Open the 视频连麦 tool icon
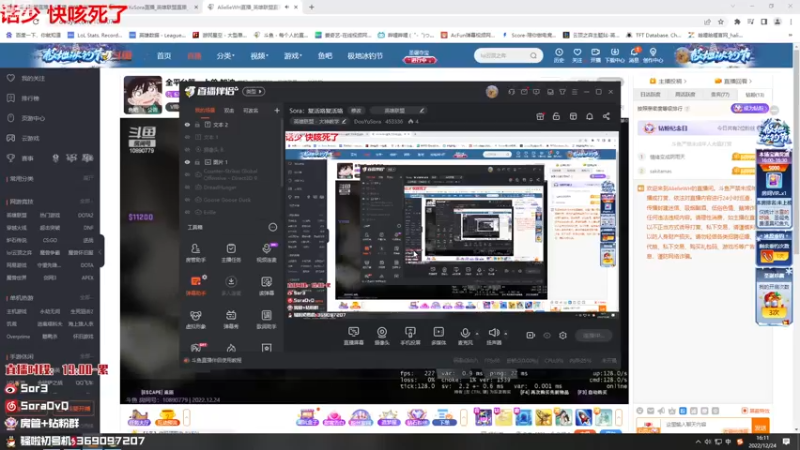The image size is (800, 450). pos(266,252)
